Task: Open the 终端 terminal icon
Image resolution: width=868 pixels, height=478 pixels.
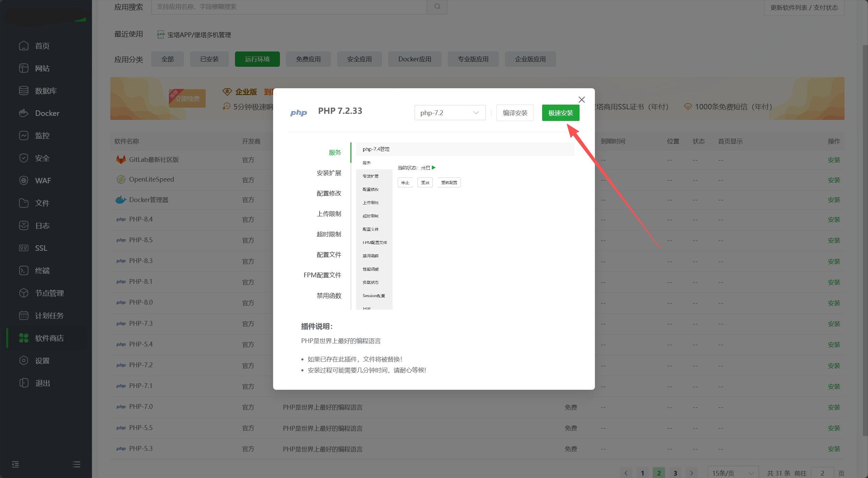Action: pos(23,271)
